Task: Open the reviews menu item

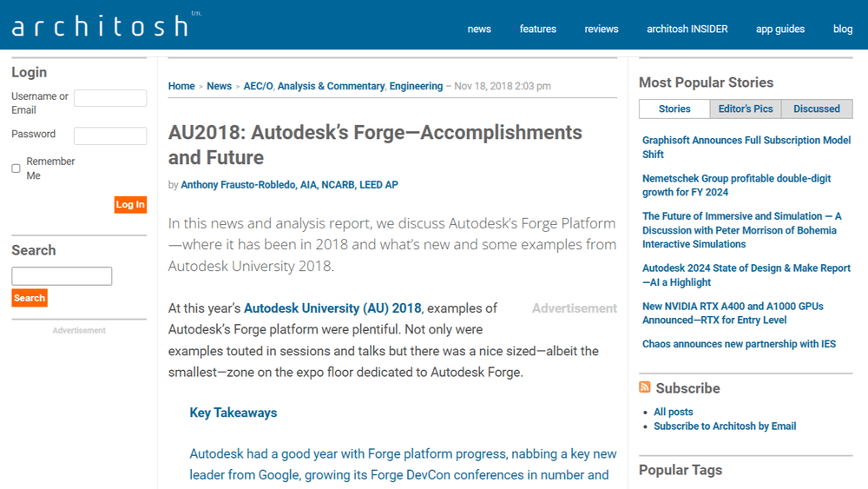Action: [x=602, y=29]
